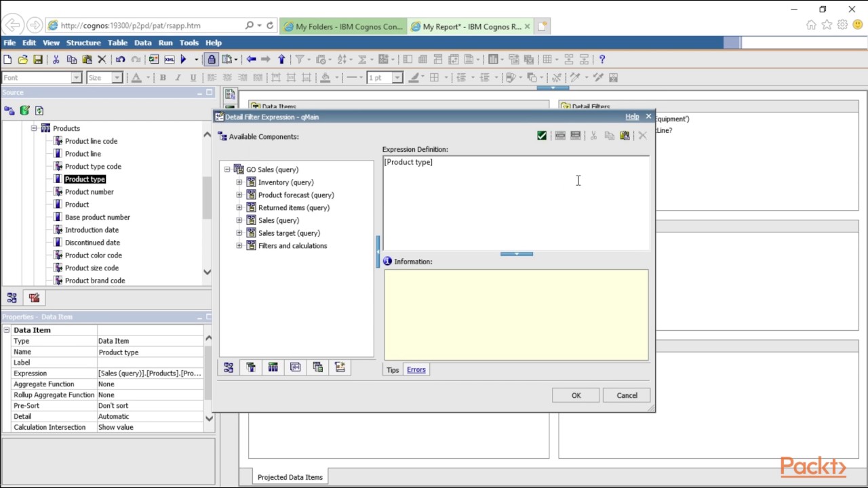868x488 pixels.
Task: Click the green database icon in Source pane
Action: [x=24, y=110]
